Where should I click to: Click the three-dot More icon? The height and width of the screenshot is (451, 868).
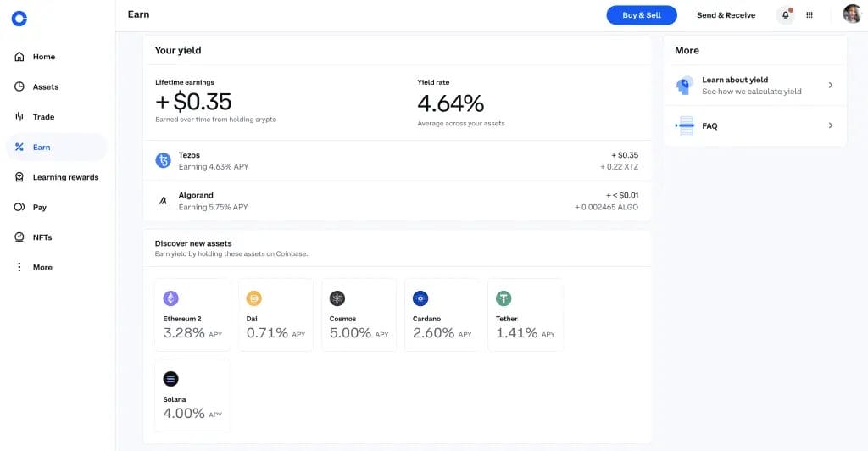pos(19,267)
